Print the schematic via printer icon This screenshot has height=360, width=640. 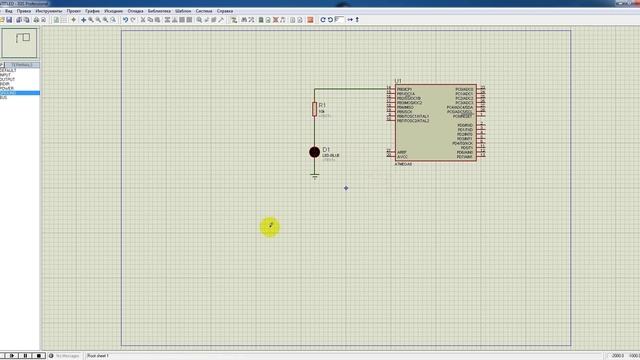[x=36, y=20]
